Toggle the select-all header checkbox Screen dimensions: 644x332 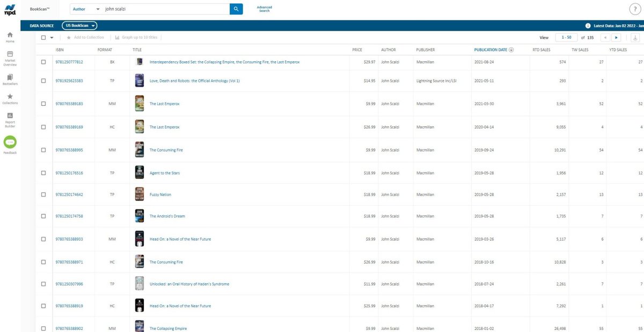(43, 38)
